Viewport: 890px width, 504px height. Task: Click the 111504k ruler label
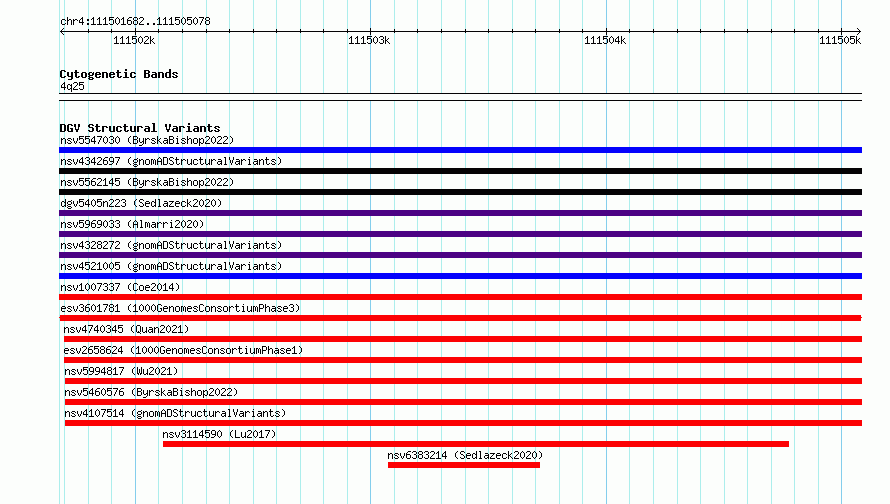[605, 40]
